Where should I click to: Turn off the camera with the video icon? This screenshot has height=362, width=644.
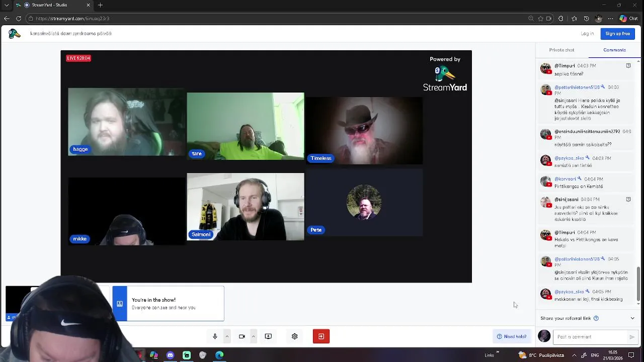(x=242, y=336)
